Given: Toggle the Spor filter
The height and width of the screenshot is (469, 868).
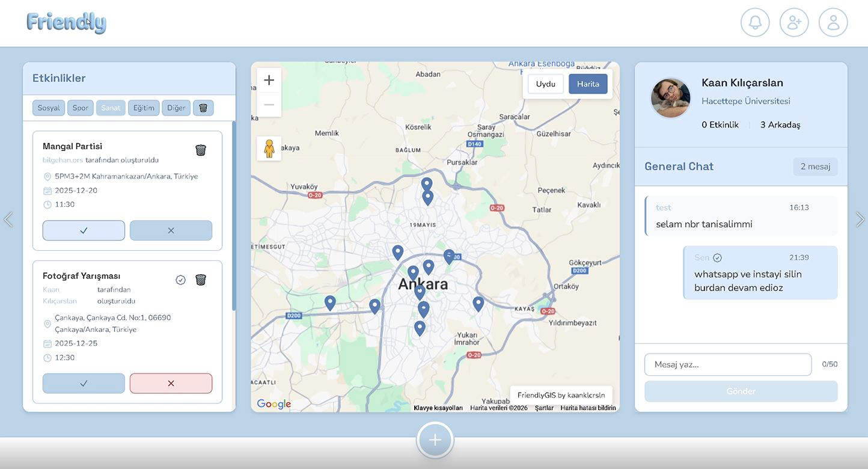Looking at the screenshot, I should pos(81,108).
